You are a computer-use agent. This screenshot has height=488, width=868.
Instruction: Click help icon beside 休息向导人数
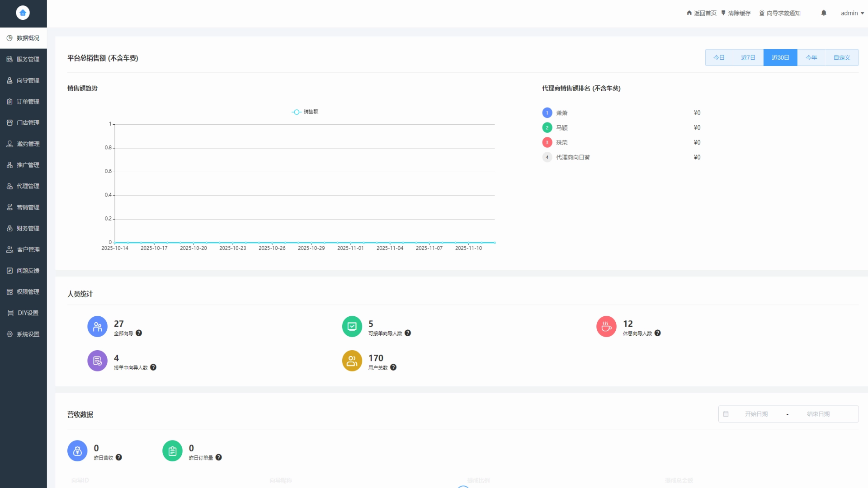click(658, 333)
